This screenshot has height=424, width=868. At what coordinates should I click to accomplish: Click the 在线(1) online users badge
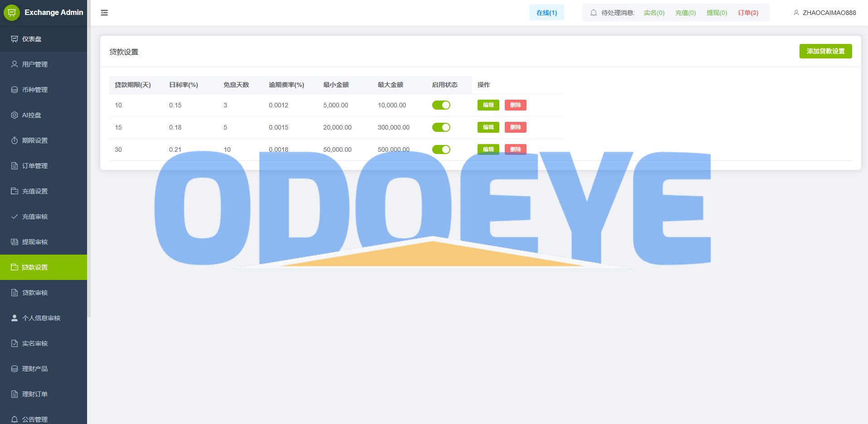(546, 13)
